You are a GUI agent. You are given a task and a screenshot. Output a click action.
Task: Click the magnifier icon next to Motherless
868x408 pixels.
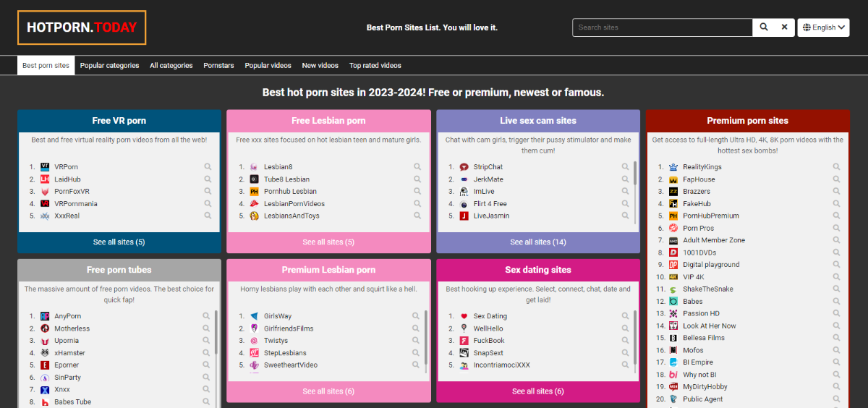206,328
